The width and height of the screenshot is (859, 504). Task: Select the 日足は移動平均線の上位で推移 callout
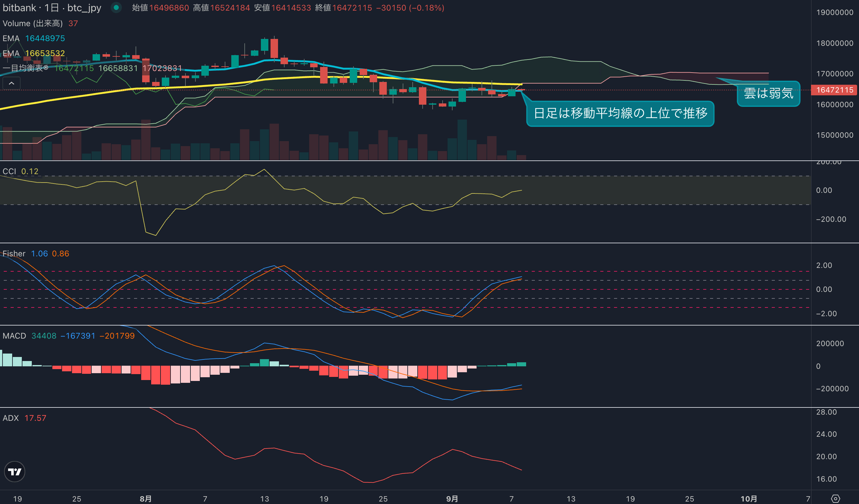620,113
